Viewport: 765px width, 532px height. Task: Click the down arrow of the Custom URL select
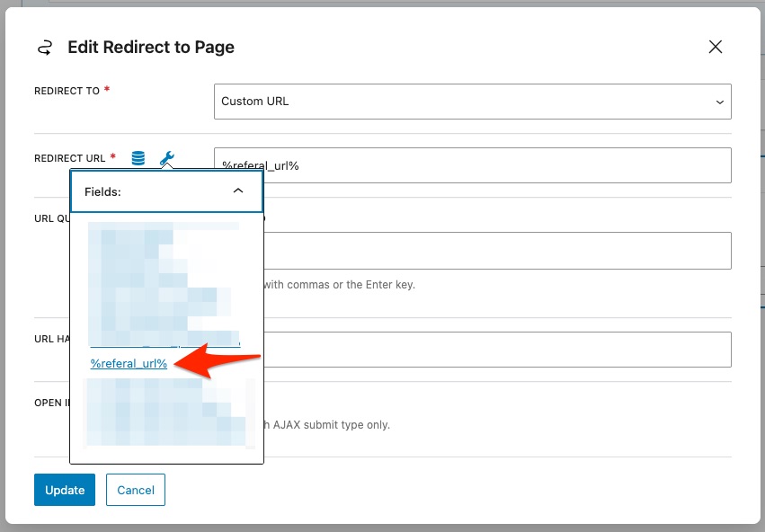(719, 102)
